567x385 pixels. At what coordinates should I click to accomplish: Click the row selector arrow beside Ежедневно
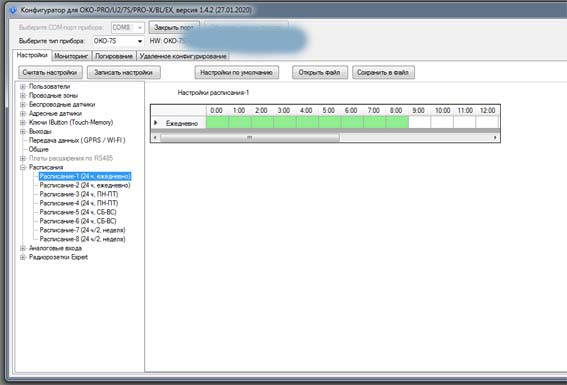click(x=156, y=123)
